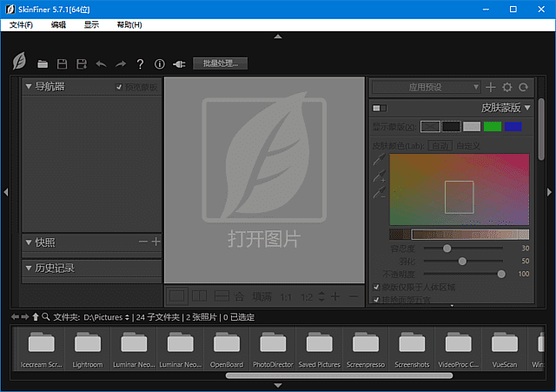This screenshot has width=556, height=392.
Task: Expand the 历史记录 panel
Action: pyautogui.click(x=29, y=268)
